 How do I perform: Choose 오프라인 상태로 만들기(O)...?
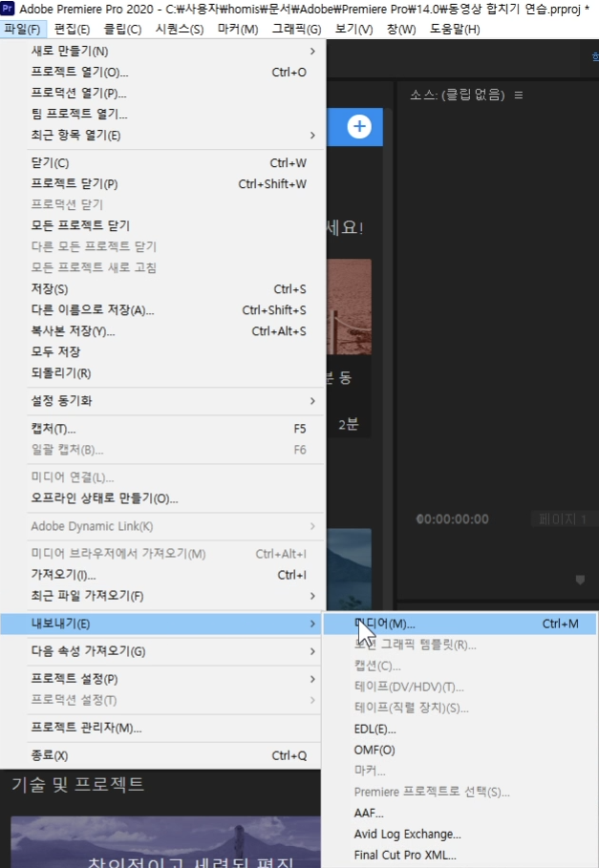(x=160, y=498)
